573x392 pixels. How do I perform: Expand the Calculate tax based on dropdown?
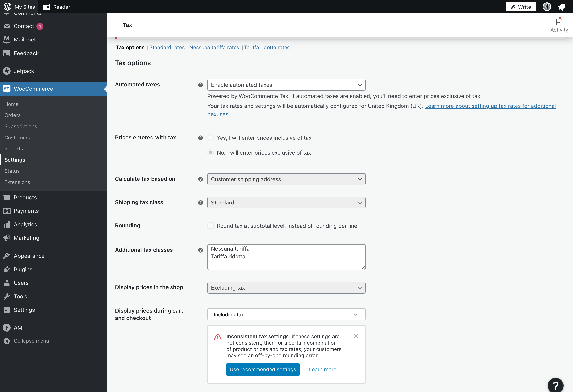(286, 179)
